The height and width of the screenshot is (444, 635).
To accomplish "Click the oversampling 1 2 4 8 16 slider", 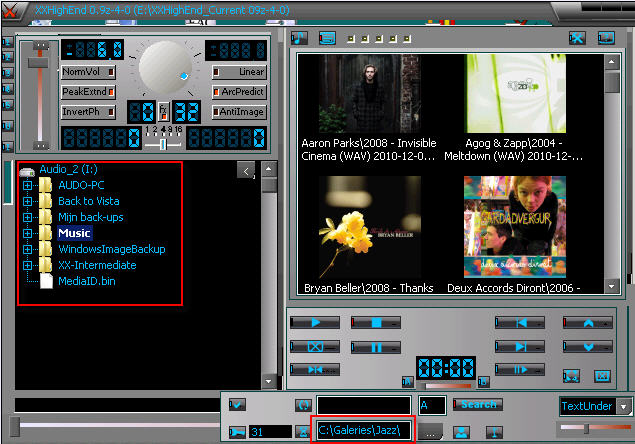I will point(163,144).
